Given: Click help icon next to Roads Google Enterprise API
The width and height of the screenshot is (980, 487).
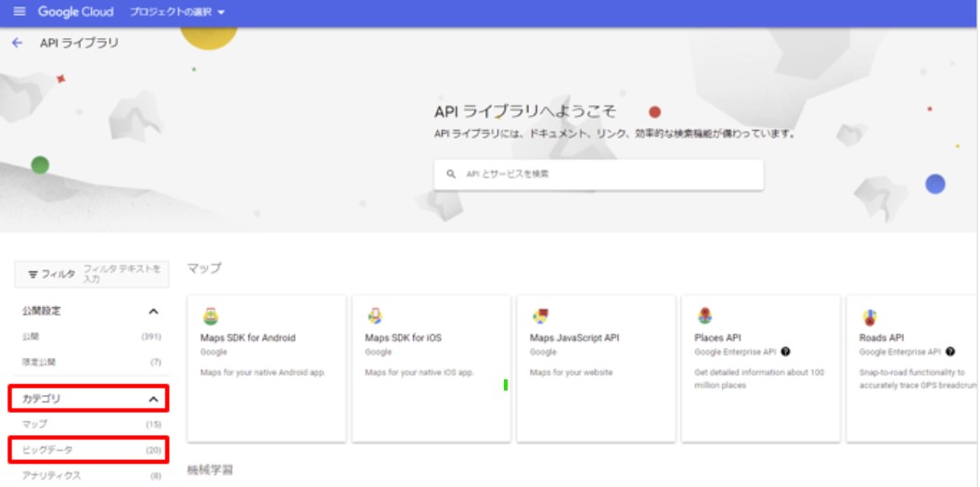Looking at the screenshot, I should coord(950,352).
